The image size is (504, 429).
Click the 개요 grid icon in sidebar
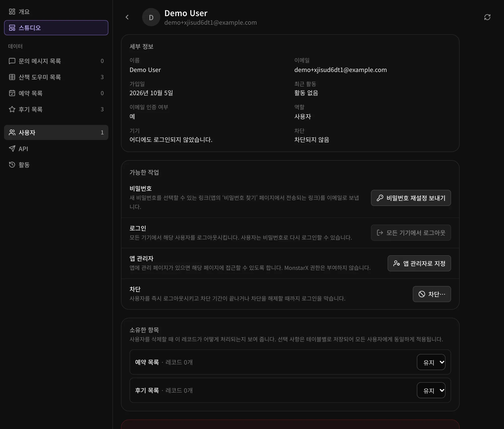[x=12, y=12]
